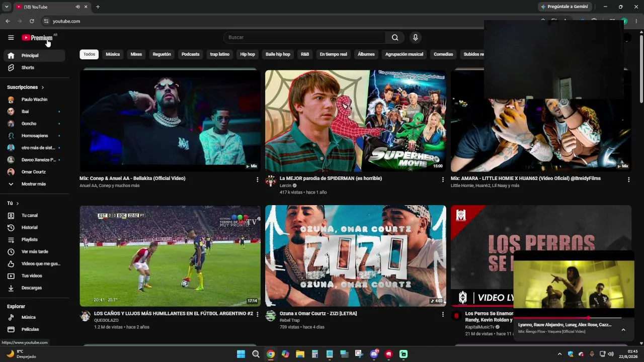
Task: Start voice search with the microphone icon
Action: [415, 37]
